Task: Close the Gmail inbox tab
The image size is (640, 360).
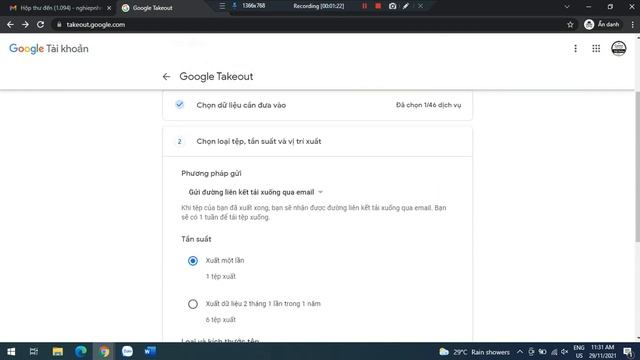Action: click(x=109, y=8)
